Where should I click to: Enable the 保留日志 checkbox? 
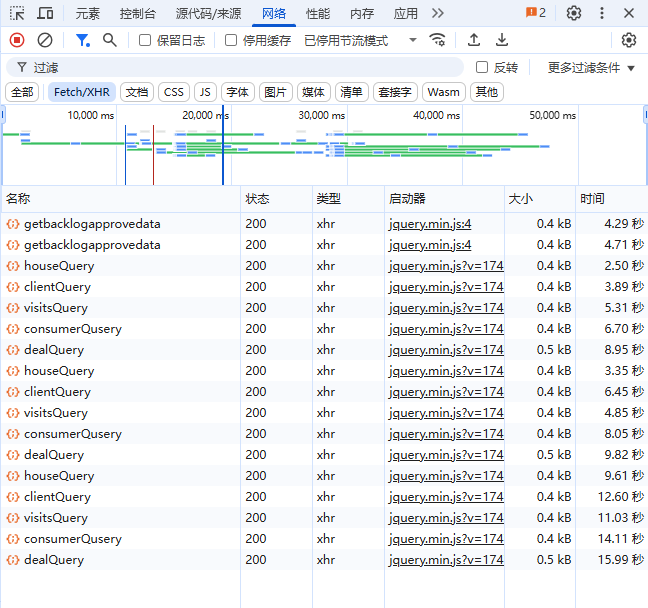tap(145, 40)
